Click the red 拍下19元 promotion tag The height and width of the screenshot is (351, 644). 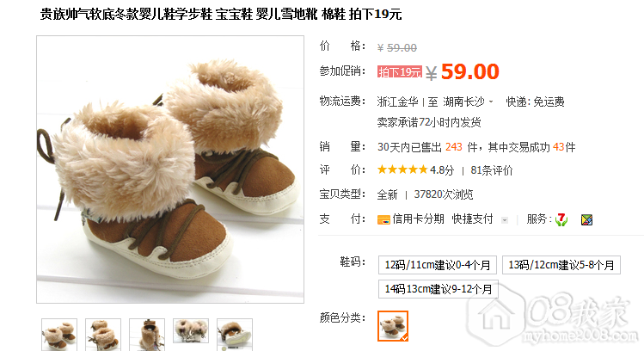click(x=400, y=72)
